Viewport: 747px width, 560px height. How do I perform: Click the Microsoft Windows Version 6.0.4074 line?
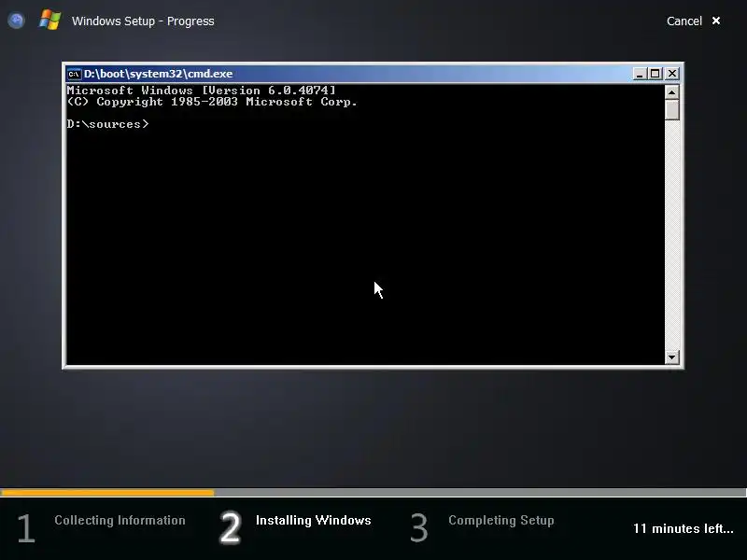[x=201, y=90]
